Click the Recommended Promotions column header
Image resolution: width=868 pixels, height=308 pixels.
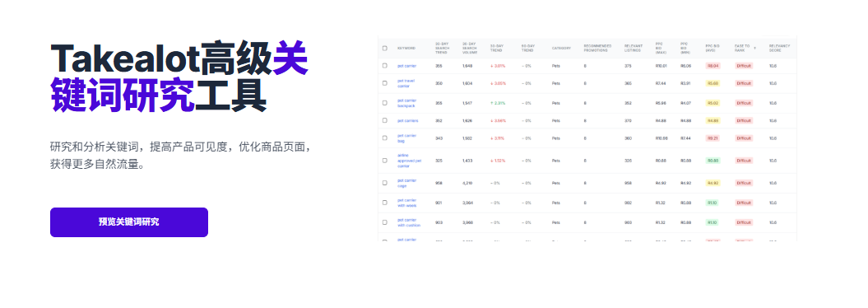[597, 49]
